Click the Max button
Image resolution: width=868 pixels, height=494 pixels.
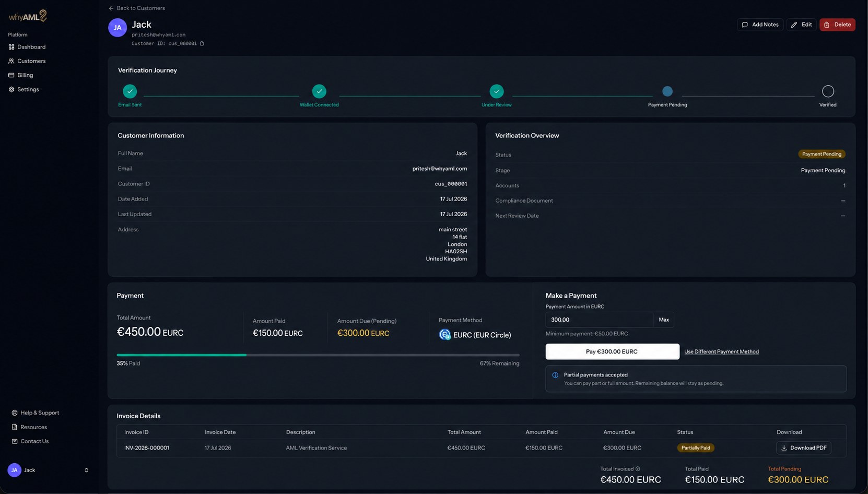(x=664, y=320)
